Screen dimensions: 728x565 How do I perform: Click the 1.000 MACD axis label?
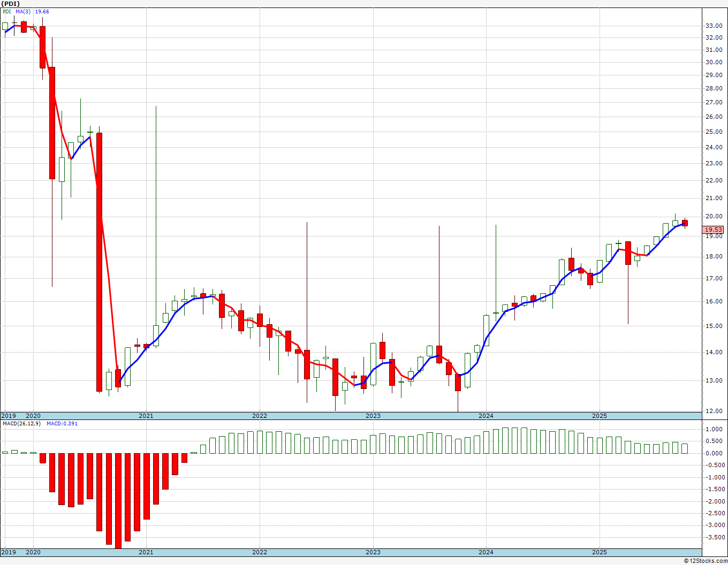(x=714, y=429)
